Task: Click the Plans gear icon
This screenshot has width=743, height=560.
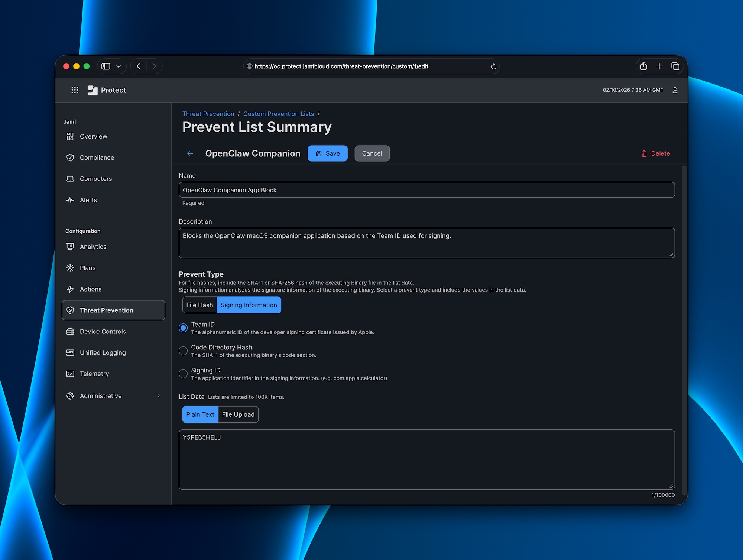Action: point(70,268)
